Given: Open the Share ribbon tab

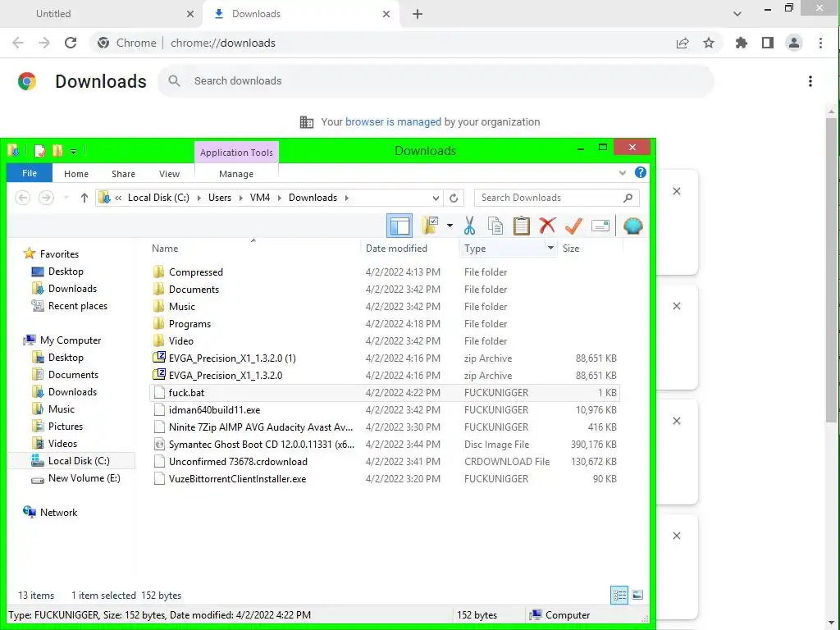Looking at the screenshot, I should 123,174.
